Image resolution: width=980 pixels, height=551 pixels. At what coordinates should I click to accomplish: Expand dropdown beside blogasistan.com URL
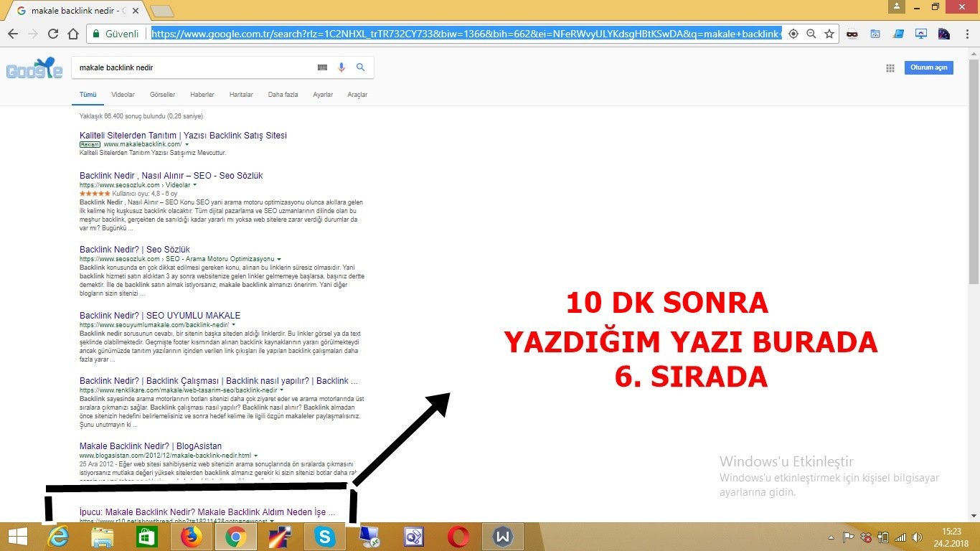click(x=256, y=456)
